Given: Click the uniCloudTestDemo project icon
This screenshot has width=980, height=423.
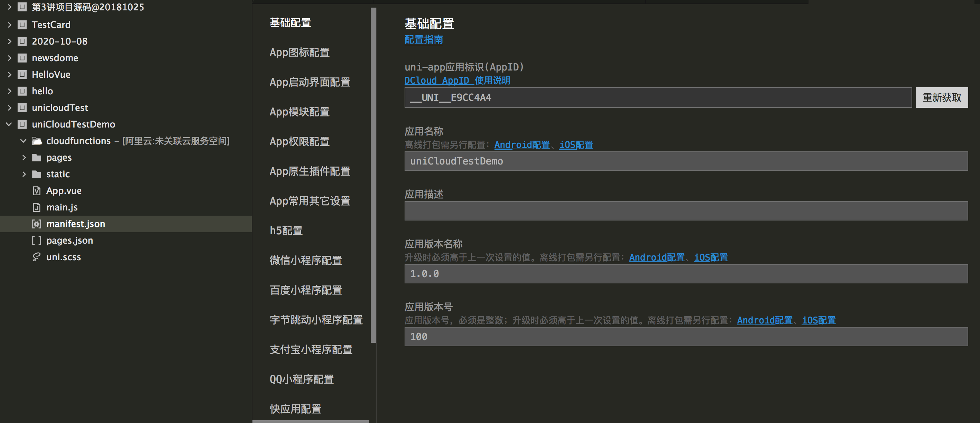Looking at the screenshot, I should click(x=21, y=124).
